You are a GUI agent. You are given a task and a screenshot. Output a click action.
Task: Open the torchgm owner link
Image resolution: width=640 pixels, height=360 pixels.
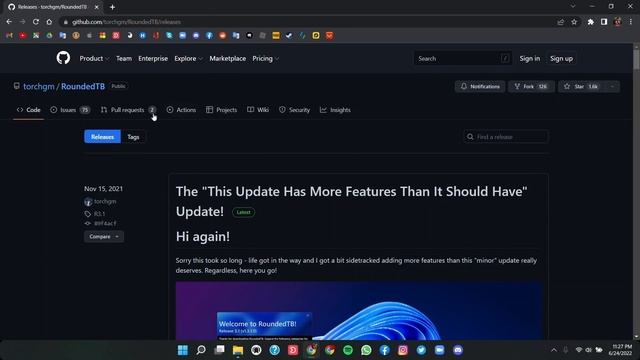coord(39,87)
